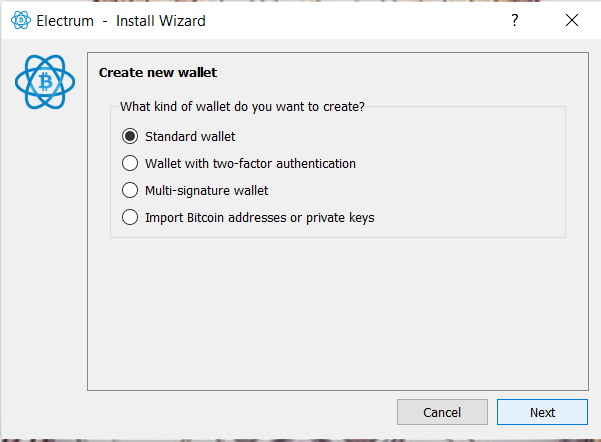Screen dimensions: 601x442
Task: Click the empty white panel area below options
Action: [x=338, y=314]
